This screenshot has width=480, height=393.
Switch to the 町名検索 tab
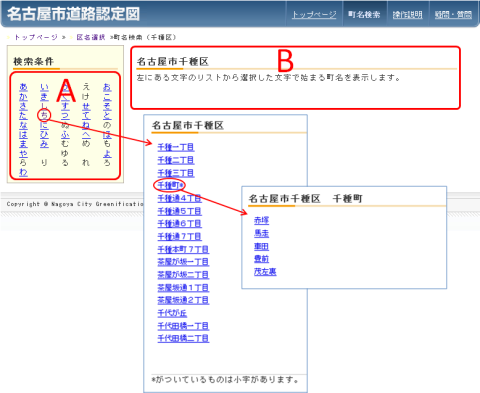pos(364,15)
